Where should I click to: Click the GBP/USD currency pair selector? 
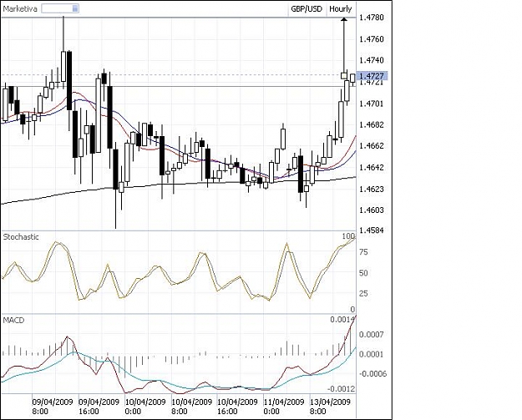[x=307, y=9]
